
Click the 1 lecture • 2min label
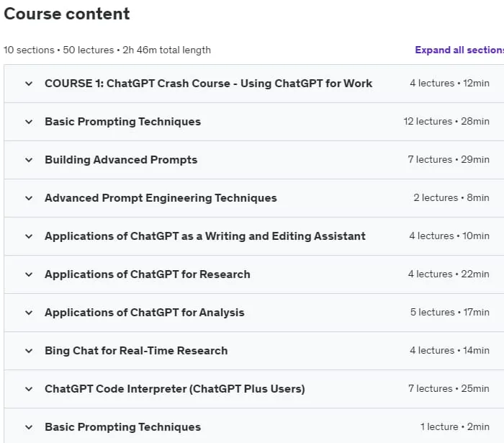(x=455, y=426)
